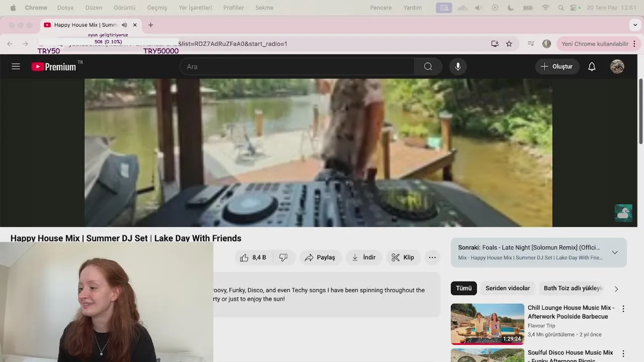Open the Chrome app menu

point(36,8)
